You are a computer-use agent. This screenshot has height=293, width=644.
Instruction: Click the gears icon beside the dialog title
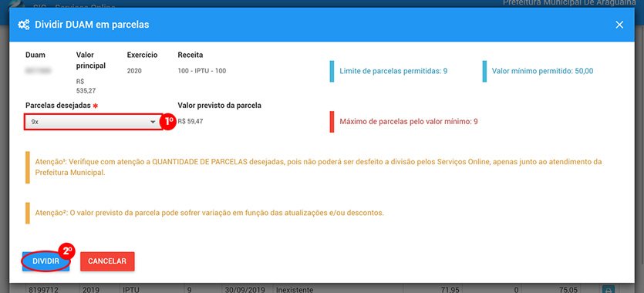(x=23, y=25)
